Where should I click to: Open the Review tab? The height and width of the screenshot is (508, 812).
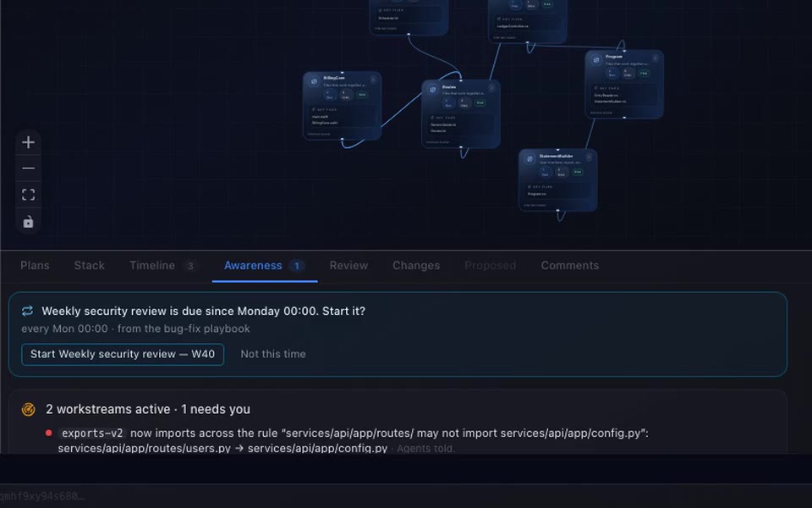(348, 265)
